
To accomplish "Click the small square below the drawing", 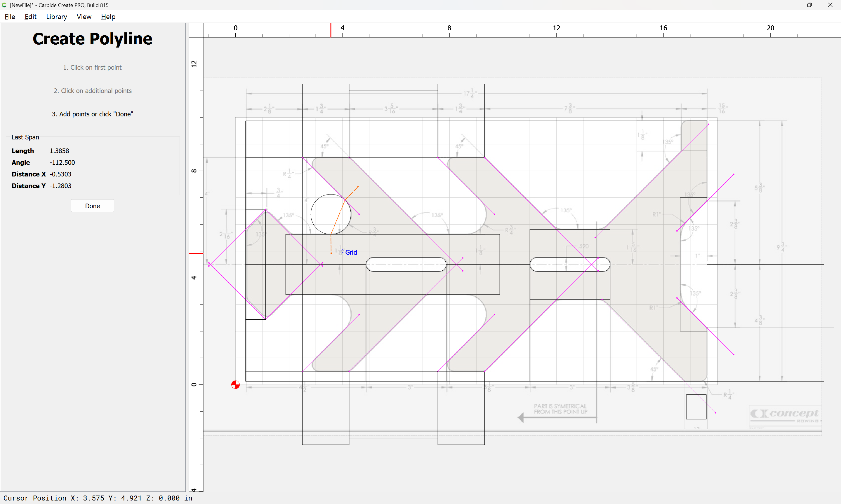I will tap(696, 407).
